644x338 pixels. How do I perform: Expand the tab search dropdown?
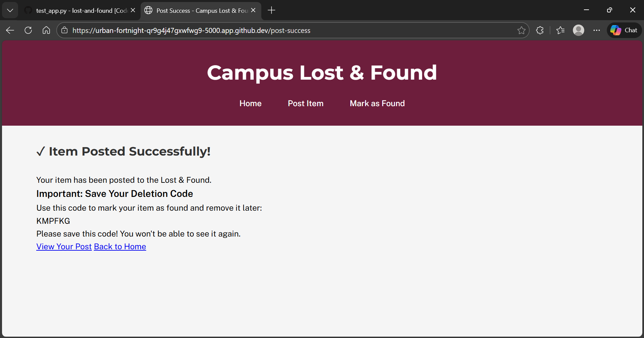tap(10, 10)
